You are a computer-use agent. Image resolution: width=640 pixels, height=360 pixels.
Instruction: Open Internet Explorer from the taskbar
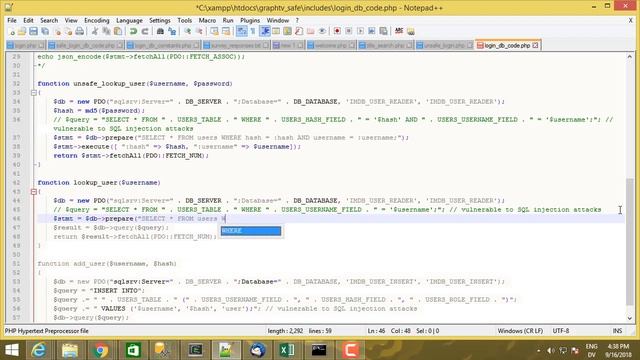pyautogui.click(x=38, y=350)
